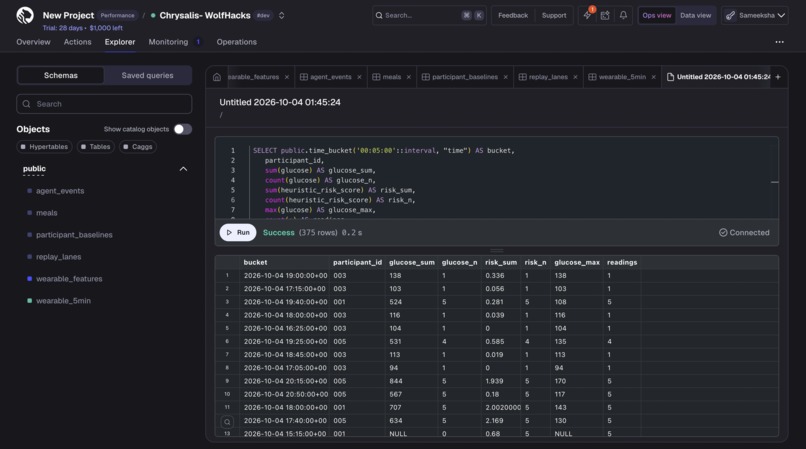Click the participant_id column header

pyautogui.click(x=357, y=262)
